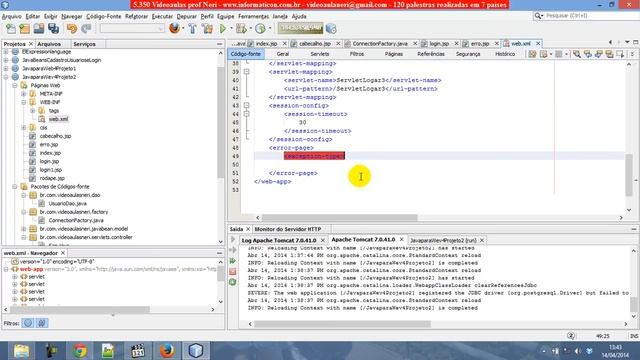Viewport: 640px width, 360px height.
Task: Open the Arquivo menu
Action: coord(11,16)
